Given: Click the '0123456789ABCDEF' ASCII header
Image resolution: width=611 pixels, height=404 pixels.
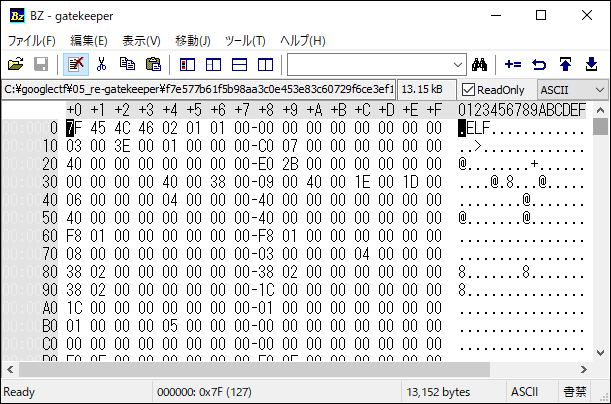Looking at the screenshot, I should click(522, 110).
